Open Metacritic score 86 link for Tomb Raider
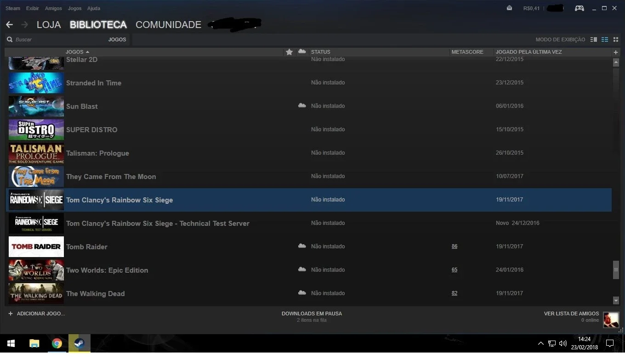The image size is (625, 364). pos(455,246)
